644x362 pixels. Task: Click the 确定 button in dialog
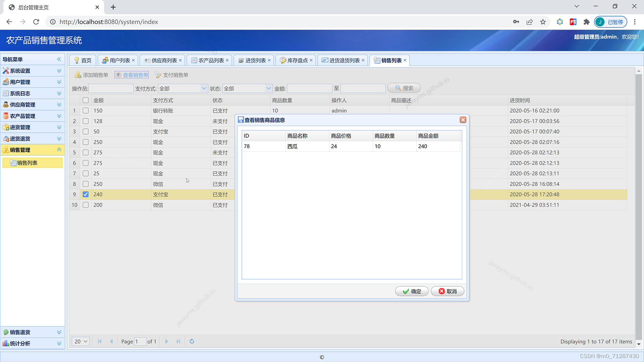412,291
